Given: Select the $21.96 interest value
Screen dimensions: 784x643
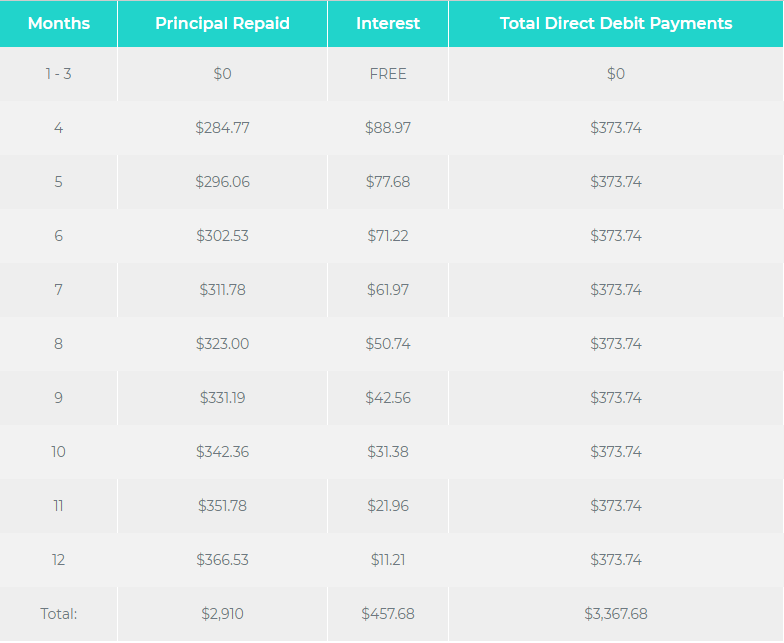Looking at the screenshot, I should point(388,506).
